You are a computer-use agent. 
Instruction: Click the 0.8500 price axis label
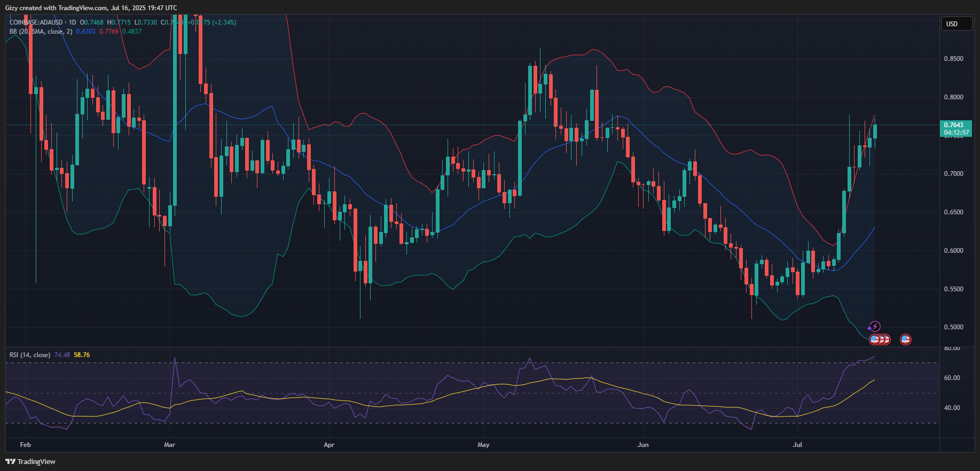coord(954,59)
